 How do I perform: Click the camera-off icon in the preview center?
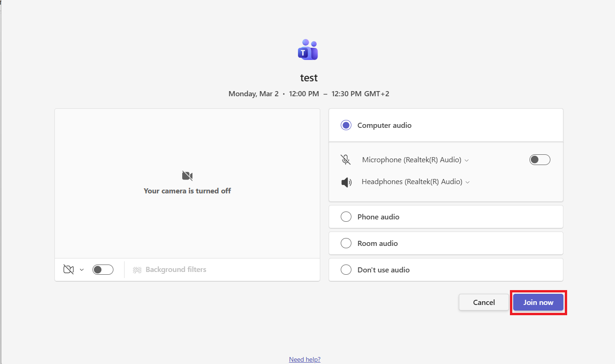coord(187,176)
